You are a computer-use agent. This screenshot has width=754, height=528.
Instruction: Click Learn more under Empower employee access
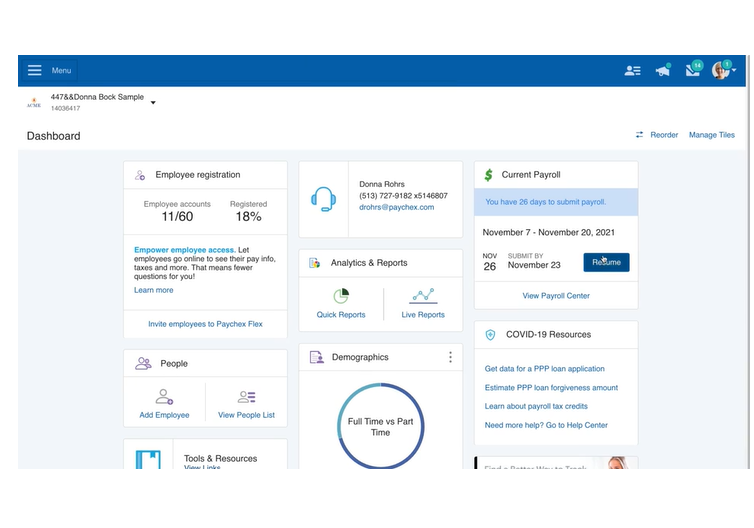[x=153, y=290]
